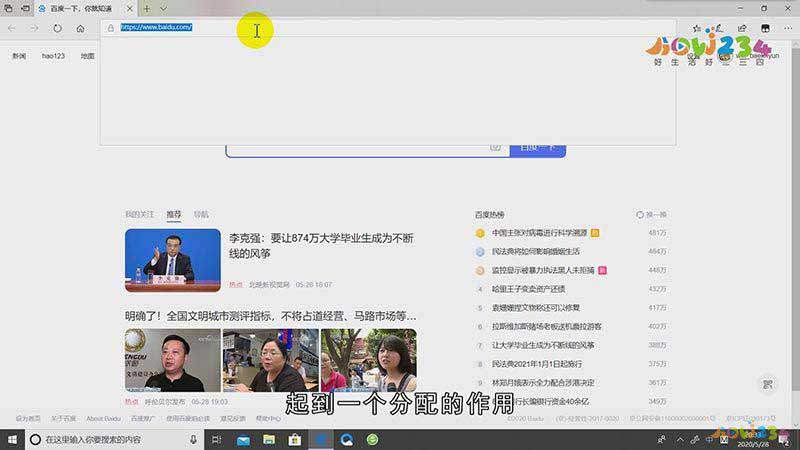Open the browser settings and more menu
The image size is (800, 450).
coord(788,29)
